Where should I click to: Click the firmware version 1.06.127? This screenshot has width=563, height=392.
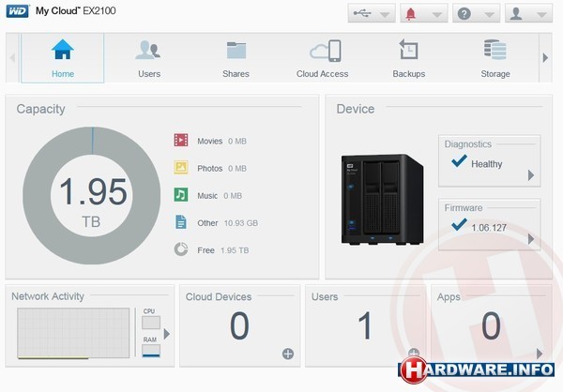point(489,228)
